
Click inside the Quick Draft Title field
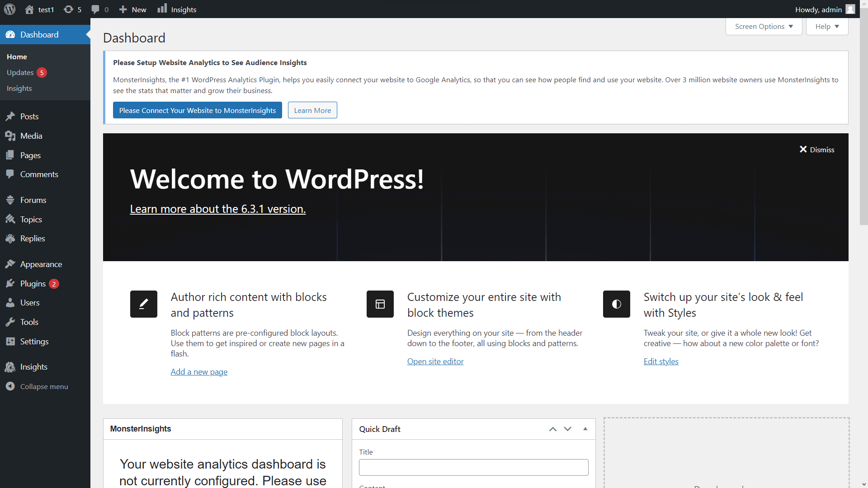pos(473,467)
